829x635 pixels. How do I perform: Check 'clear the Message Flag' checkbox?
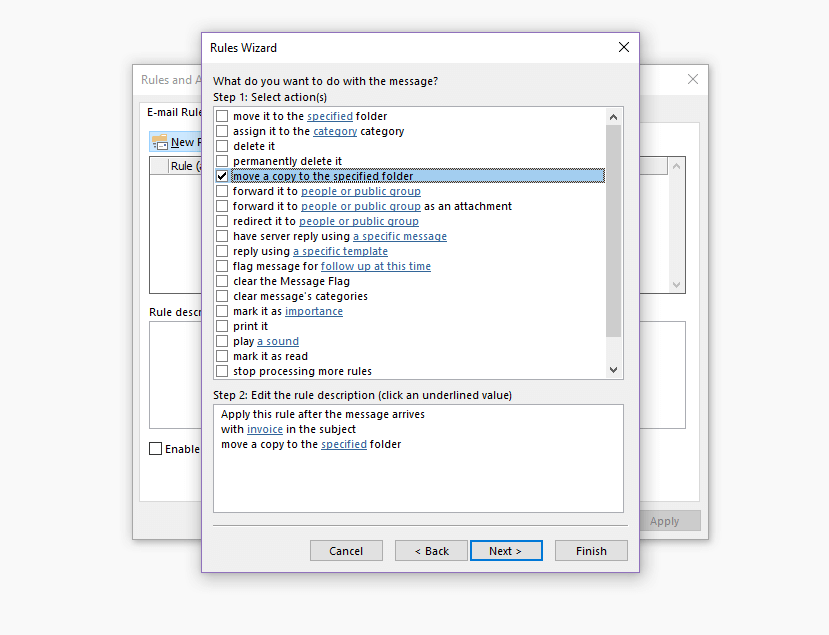coord(222,281)
